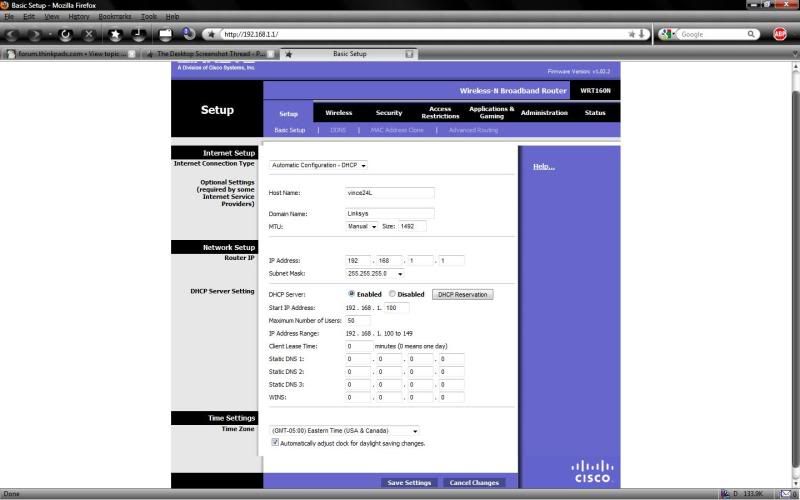Open the Basic Setup sub-tab
This screenshot has height=500, width=800.
[290, 130]
